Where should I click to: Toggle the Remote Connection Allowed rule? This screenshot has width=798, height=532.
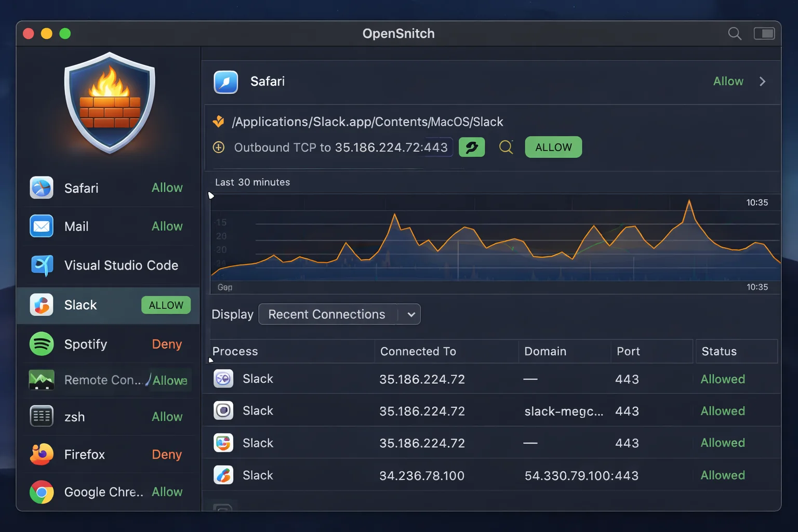coord(169,380)
